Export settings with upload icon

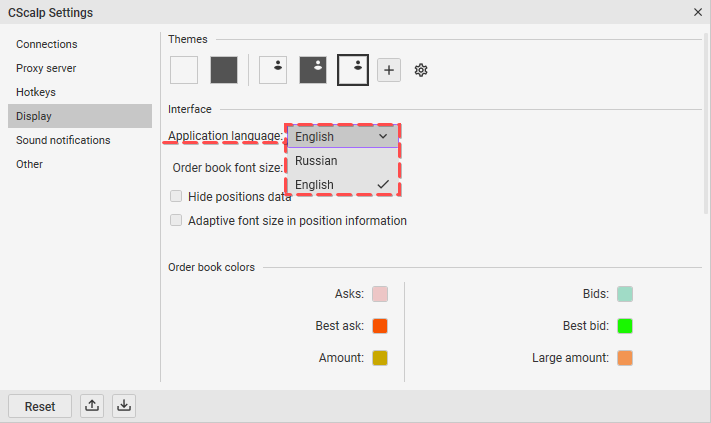point(92,405)
